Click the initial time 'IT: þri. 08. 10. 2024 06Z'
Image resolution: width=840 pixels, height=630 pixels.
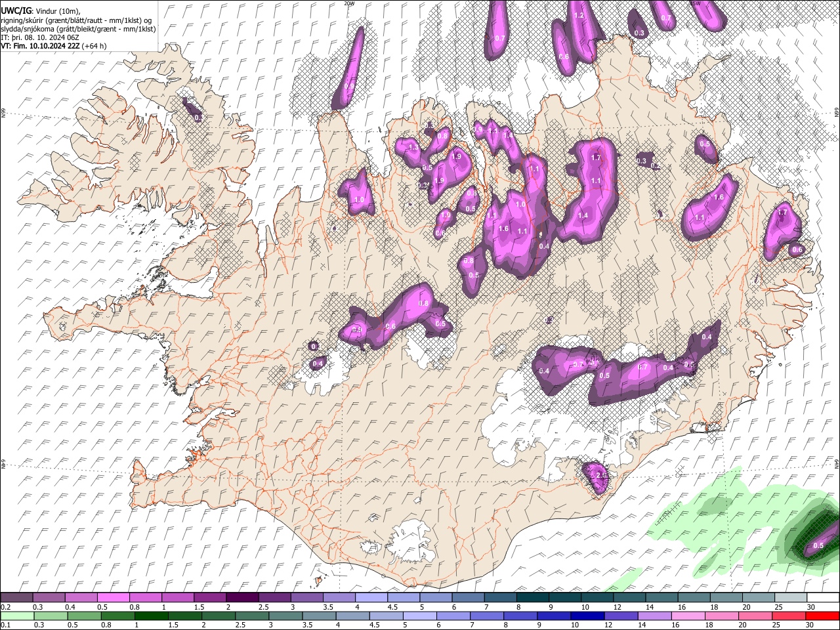point(41,37)
